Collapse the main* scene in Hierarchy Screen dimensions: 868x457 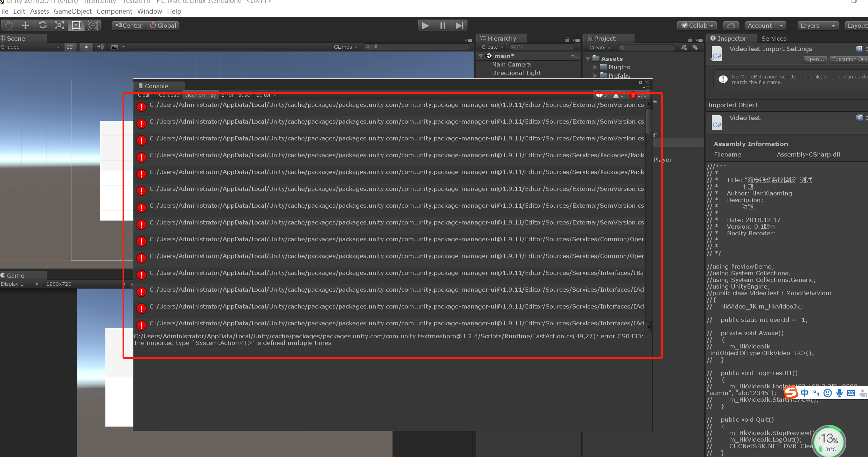481,56
